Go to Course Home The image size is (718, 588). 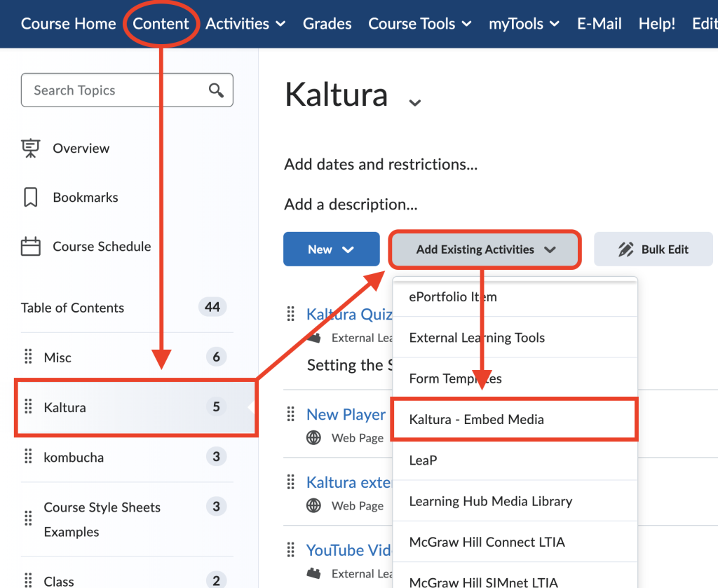tap(68, 24)
